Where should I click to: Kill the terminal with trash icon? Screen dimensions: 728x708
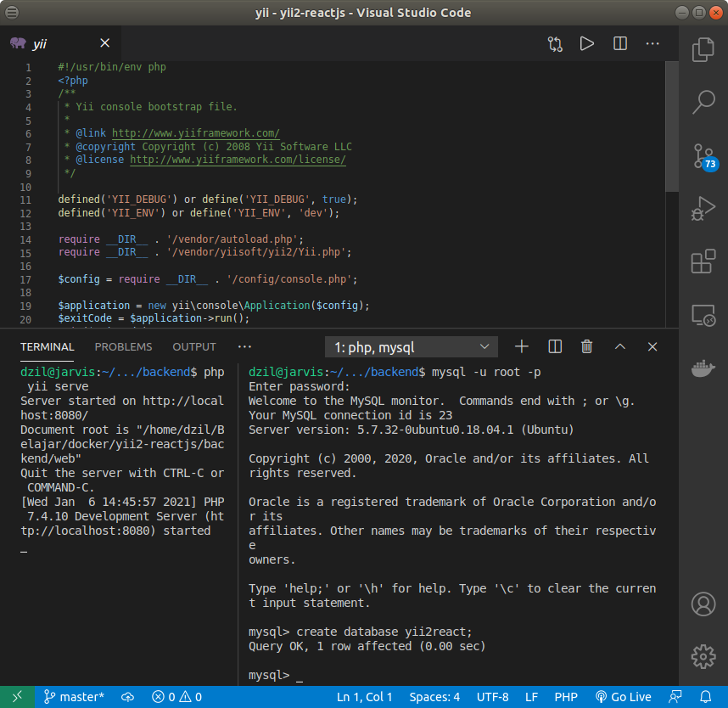pos(587,346)
